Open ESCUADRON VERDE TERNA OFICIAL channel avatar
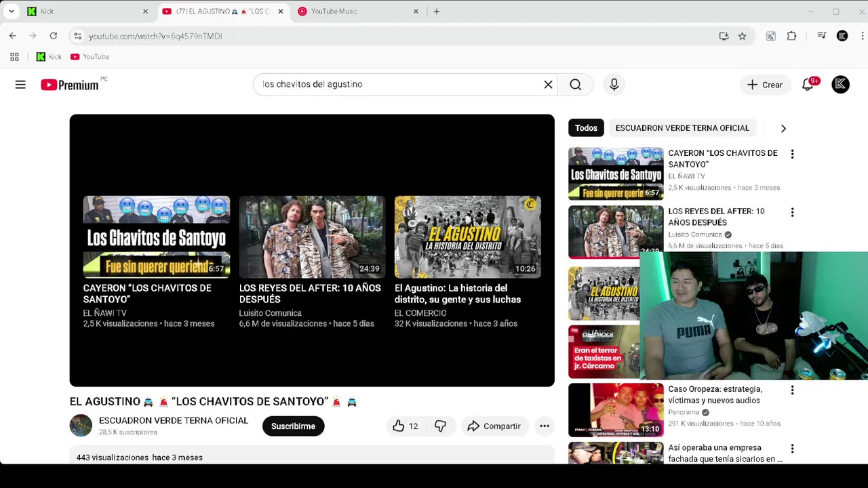Screen dimensions: 868x488 tap(81, 426)
